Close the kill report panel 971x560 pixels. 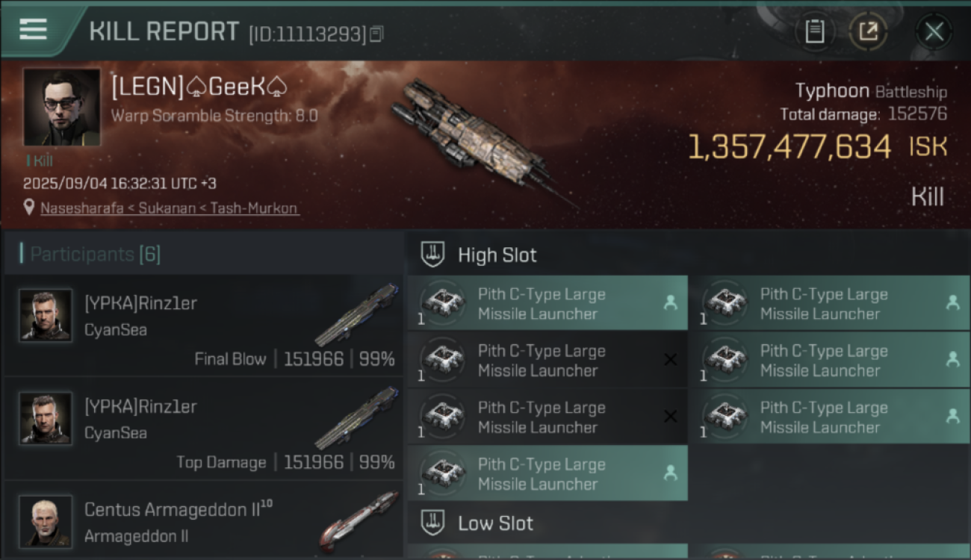point(934,31)
